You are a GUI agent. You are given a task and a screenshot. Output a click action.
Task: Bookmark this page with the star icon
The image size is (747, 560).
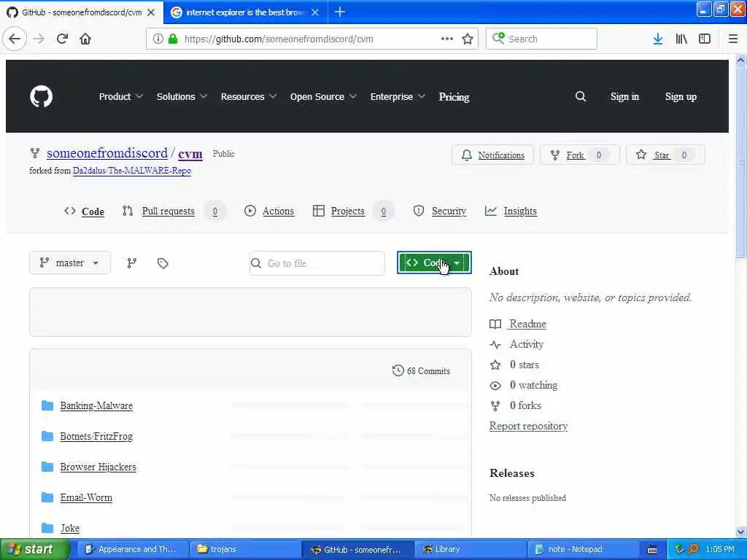468,39
